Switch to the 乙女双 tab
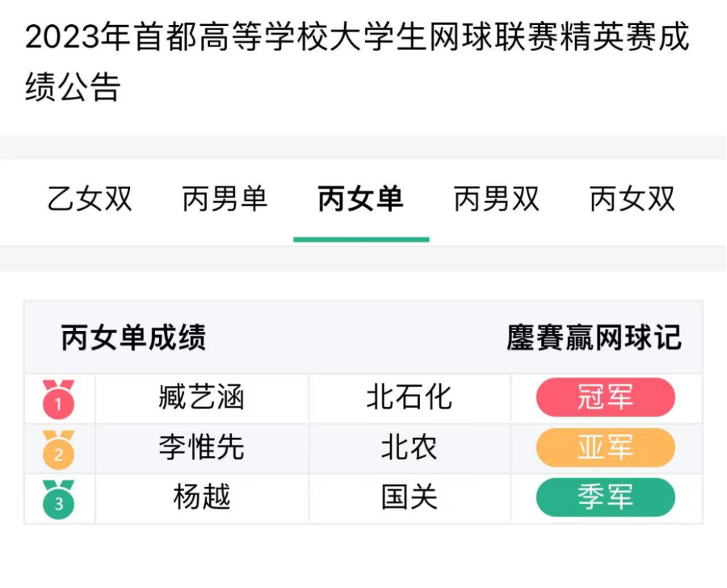The width and height of the screenshot is (727, 588). 90,200
